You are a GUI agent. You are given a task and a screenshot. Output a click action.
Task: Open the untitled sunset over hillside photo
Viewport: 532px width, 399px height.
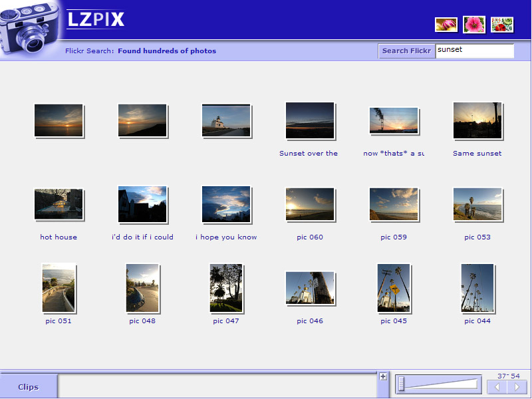coord(142,120)
